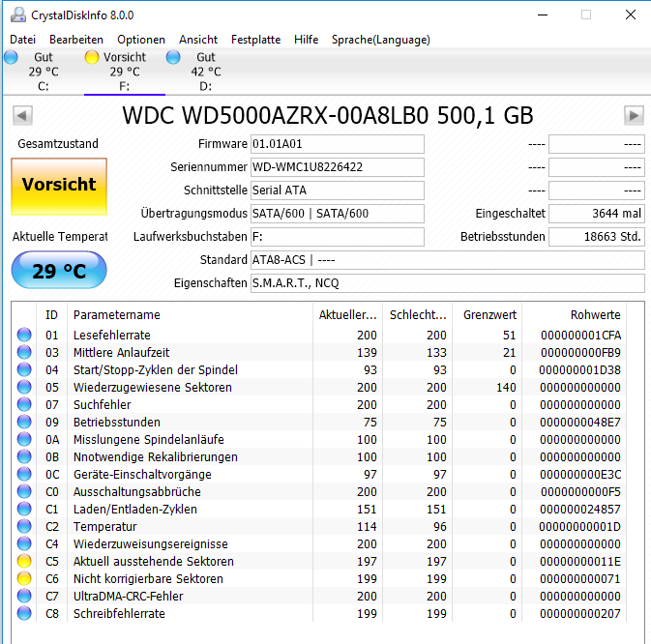Click status orb of Wiederzugewiesene Sektoren row
Image resolution: width=651 pixels, height=644 pixels.
click(24, 387)
